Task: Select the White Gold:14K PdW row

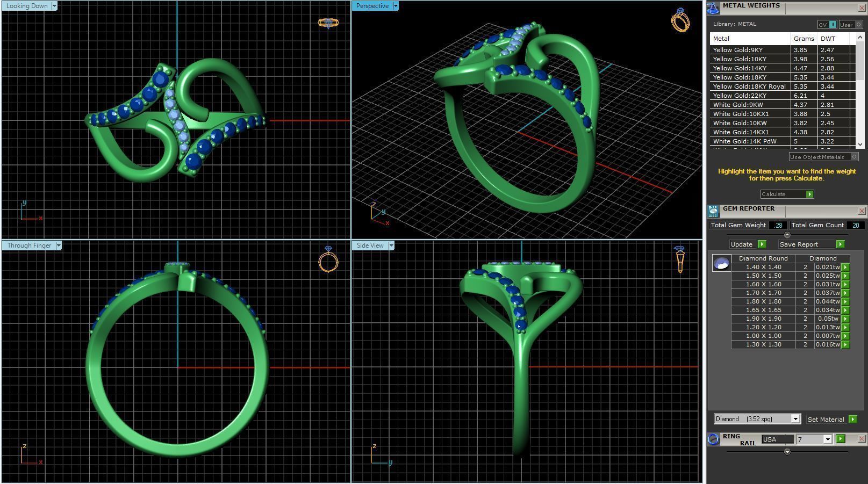Action: (783, 141)
